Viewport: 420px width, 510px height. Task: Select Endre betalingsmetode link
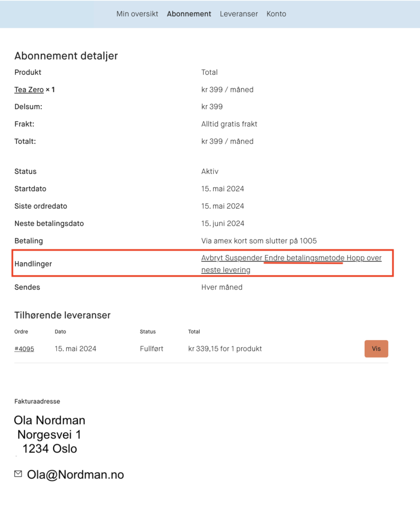pos(304,258)
